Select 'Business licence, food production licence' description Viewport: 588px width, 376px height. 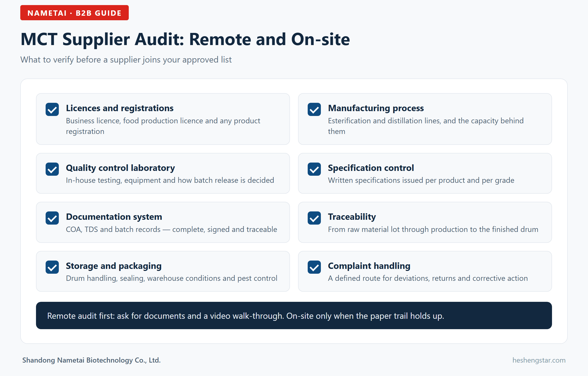tap(163, 126)
